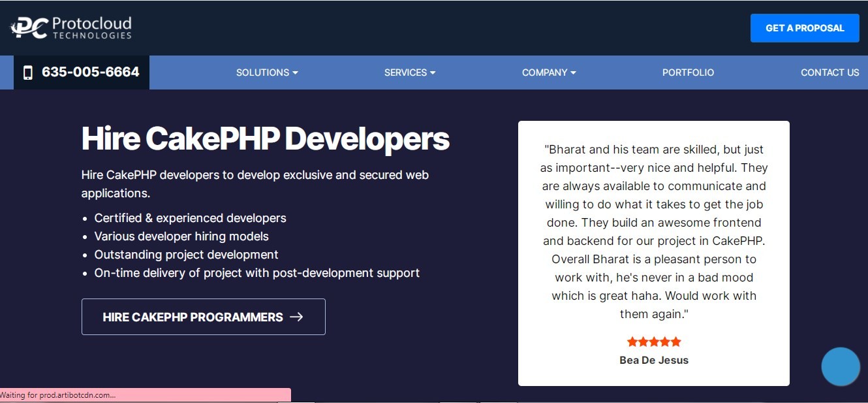Go to the Portfolio page
The height and width of the screenshot is (403, 868).
click(688, 73)
